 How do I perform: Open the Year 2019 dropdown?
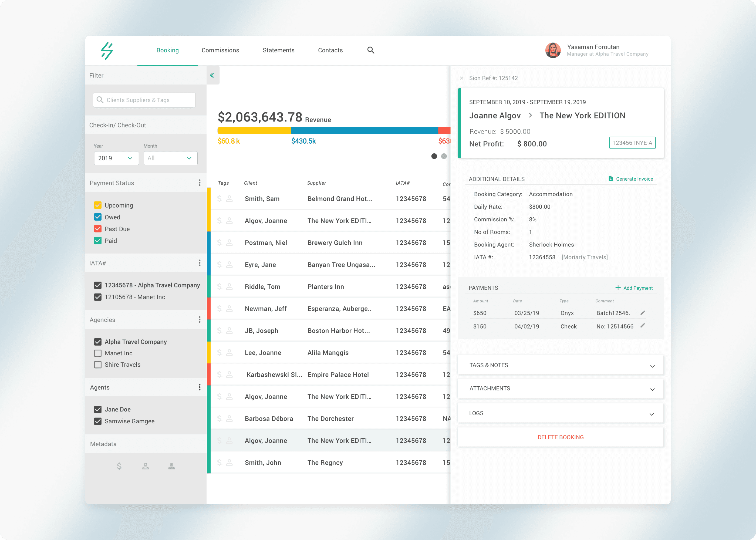click(x=116, y=158)
